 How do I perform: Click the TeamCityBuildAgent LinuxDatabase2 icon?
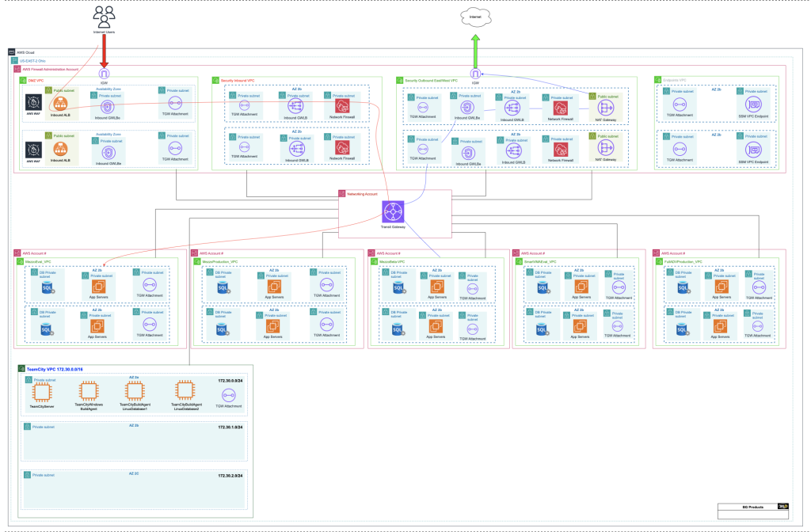(185, 392)
